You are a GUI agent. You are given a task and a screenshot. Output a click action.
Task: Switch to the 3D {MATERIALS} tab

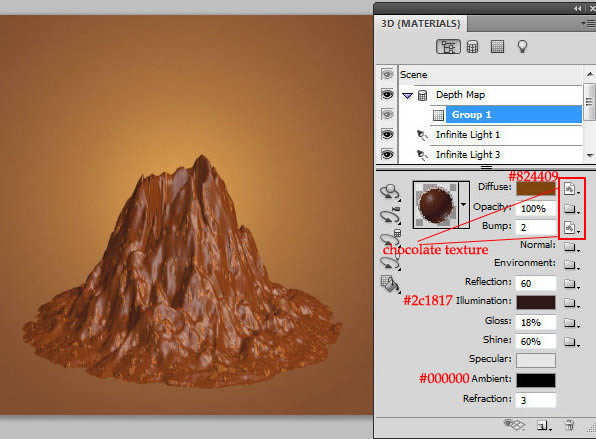(x=420, y=24)
